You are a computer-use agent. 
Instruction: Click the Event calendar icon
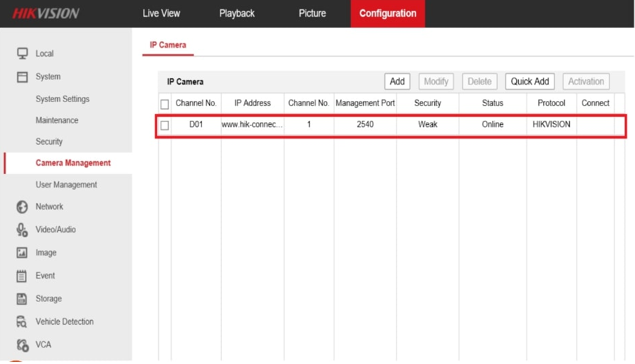pos(22,276)
